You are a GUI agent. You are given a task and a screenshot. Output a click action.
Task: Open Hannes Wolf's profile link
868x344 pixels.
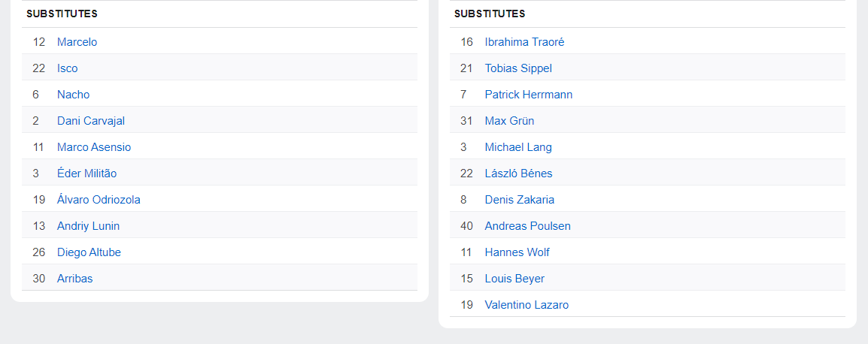517,252
